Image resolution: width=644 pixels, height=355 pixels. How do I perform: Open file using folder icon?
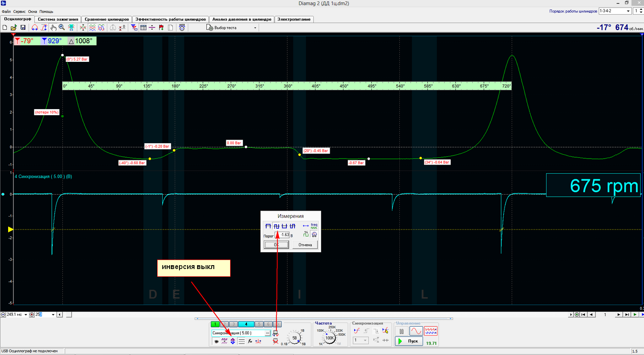[14, 28]
